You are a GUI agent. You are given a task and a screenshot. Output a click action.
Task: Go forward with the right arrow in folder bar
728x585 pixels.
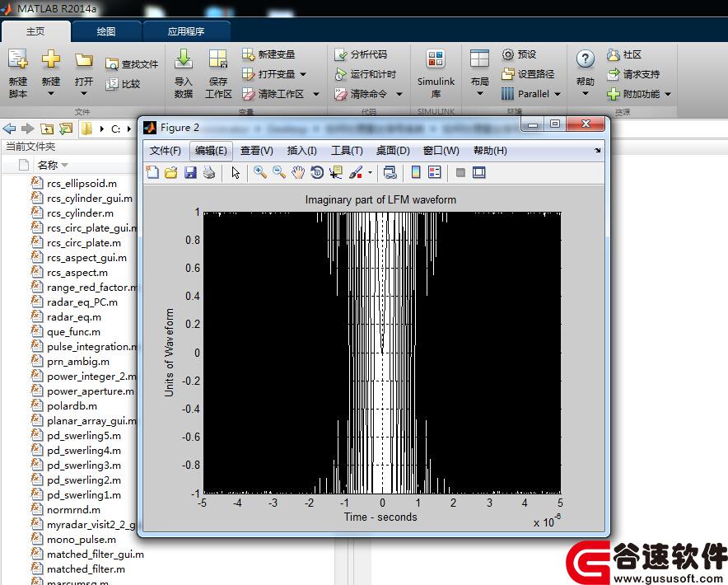coord(28,129)
